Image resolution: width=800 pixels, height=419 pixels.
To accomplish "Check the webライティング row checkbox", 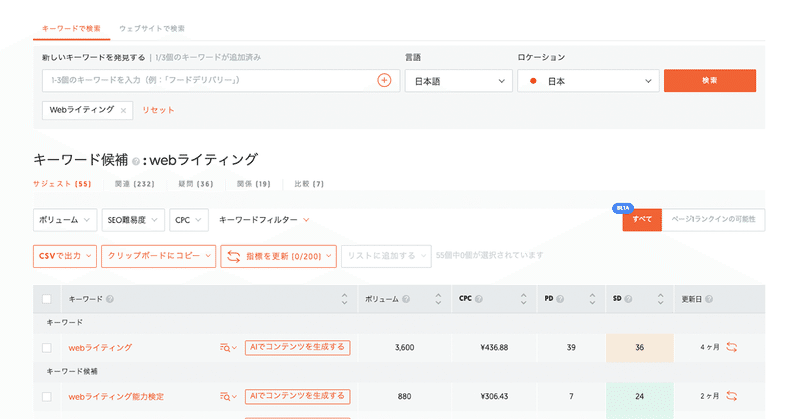I will (46, 348).
